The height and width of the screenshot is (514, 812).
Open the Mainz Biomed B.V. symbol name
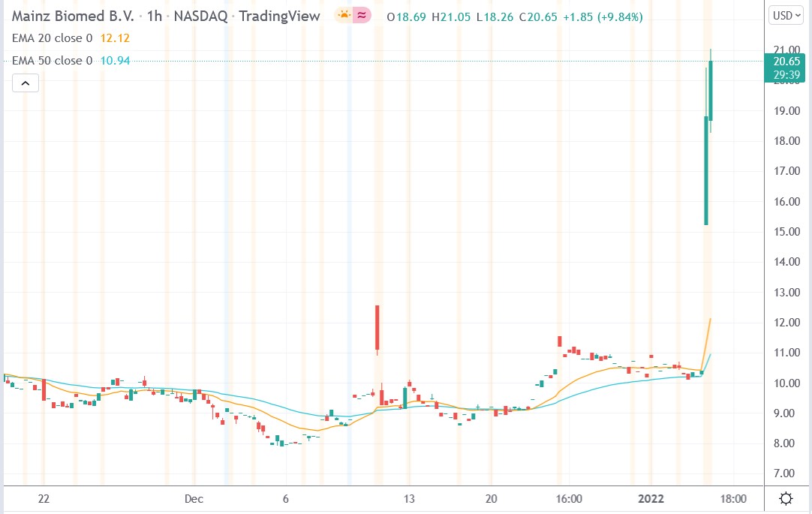pos(71,14)
